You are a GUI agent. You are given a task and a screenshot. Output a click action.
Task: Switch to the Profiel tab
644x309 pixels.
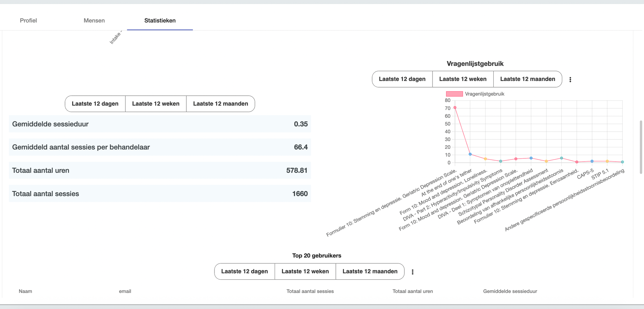28,21
